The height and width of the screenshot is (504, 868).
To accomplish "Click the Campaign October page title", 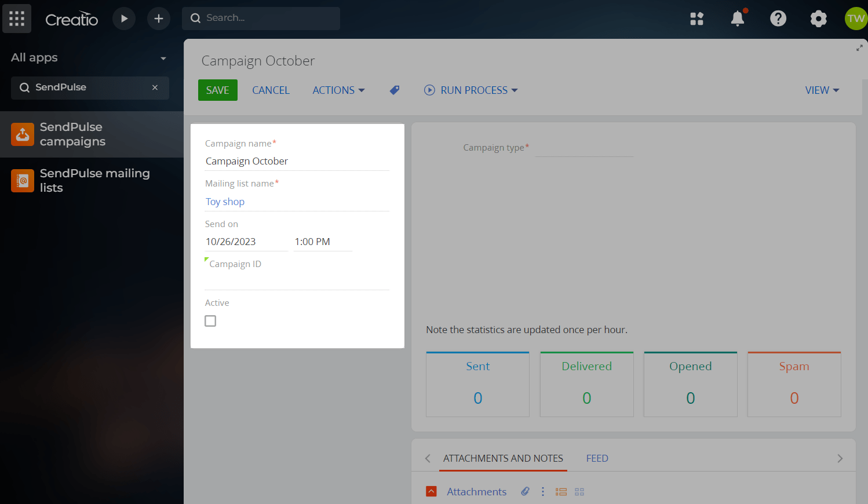I will pyautogui.click(x=258, y=61).
